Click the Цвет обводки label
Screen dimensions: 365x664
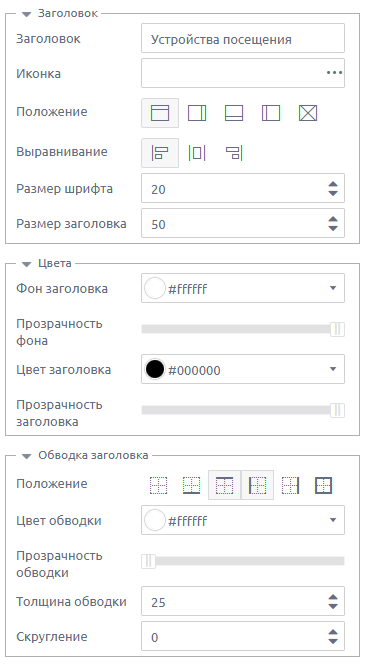pyautogui.click(x=59, y=521)
